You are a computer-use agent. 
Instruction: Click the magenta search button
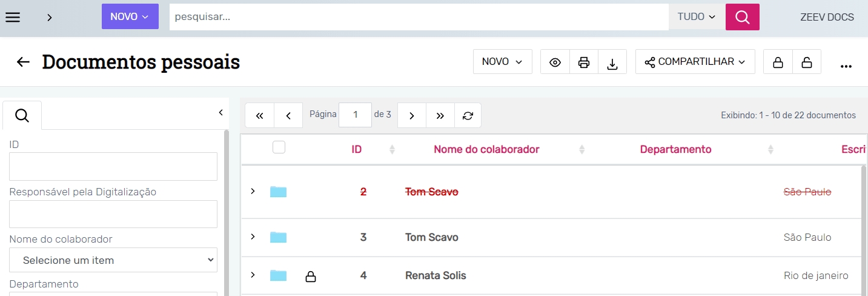pos(742,17)
